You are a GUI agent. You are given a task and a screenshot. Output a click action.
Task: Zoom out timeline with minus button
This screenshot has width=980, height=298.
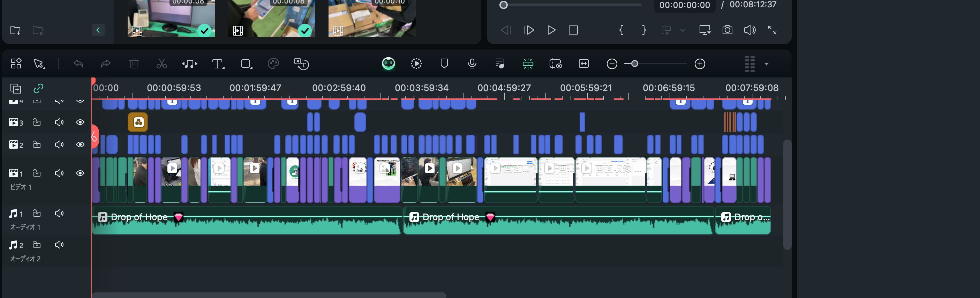point(612,64)
